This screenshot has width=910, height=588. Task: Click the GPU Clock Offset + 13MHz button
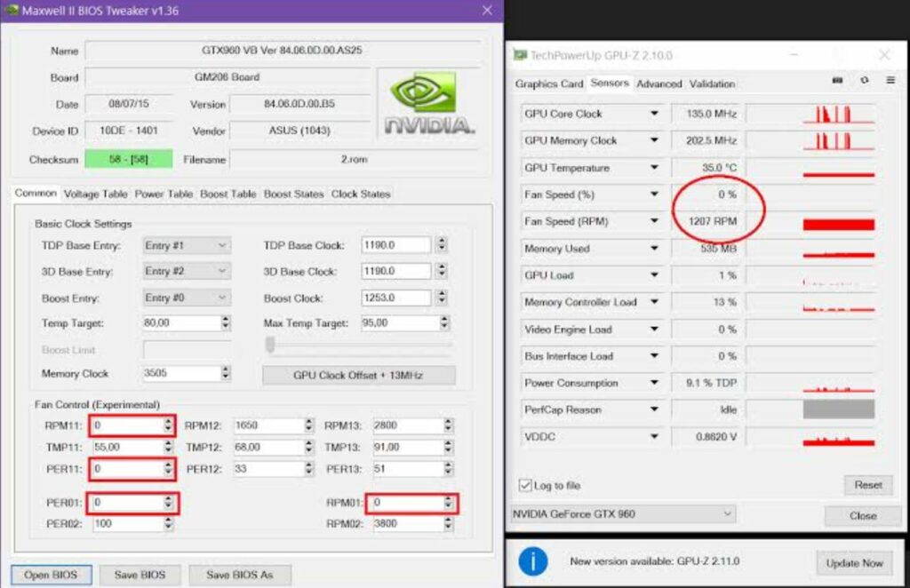click(x=359, y=375)
